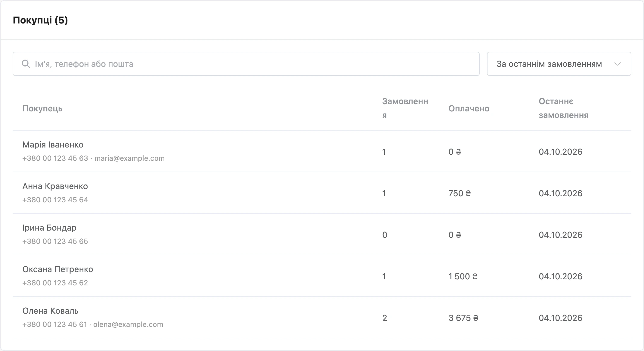Open customer Анна Кравченко
Screen dimensions: 644x351
(322, 193)
